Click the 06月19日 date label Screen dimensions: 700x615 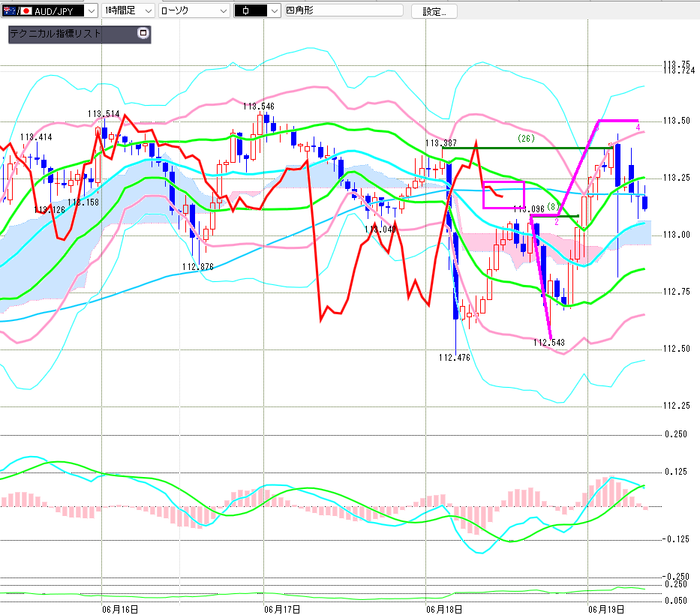(x=605, y=609)
